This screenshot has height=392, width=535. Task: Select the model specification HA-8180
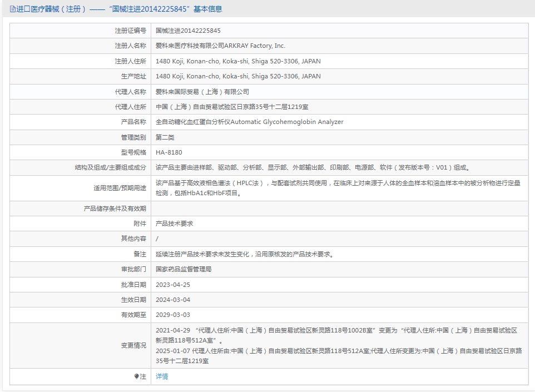coord(169,152)
